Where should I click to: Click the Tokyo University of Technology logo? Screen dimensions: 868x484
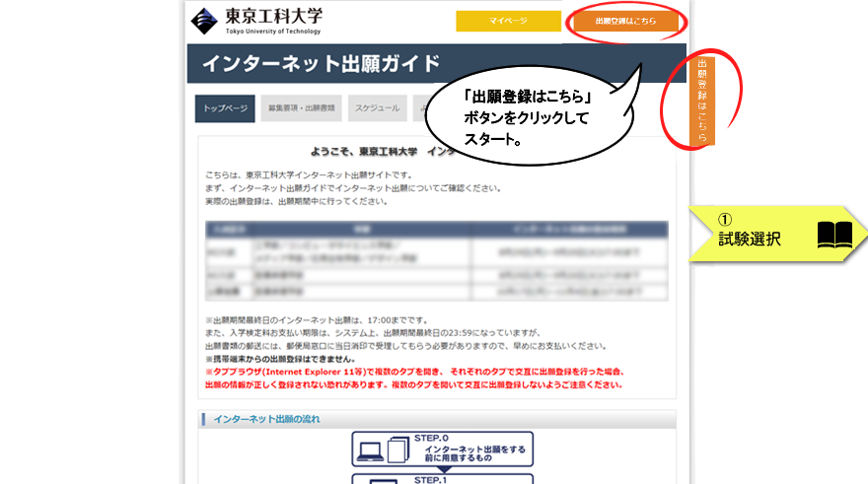[x=256, y=22]
